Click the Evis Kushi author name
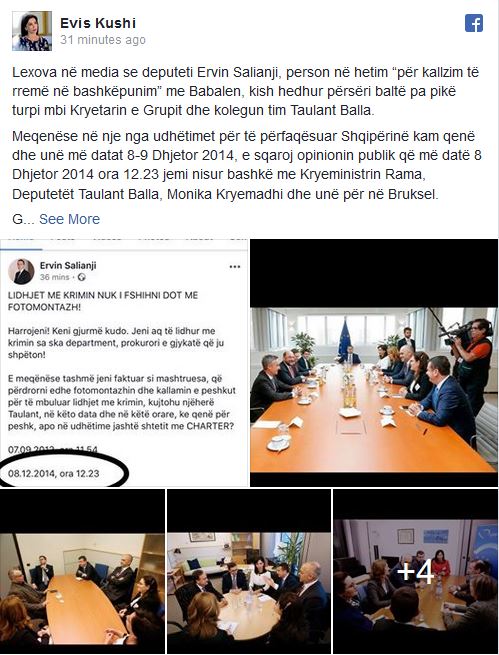 [98, 23]
